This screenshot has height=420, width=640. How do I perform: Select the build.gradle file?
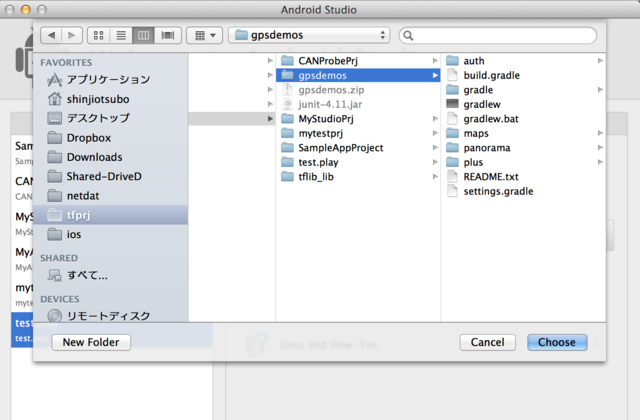pos(524,75)
